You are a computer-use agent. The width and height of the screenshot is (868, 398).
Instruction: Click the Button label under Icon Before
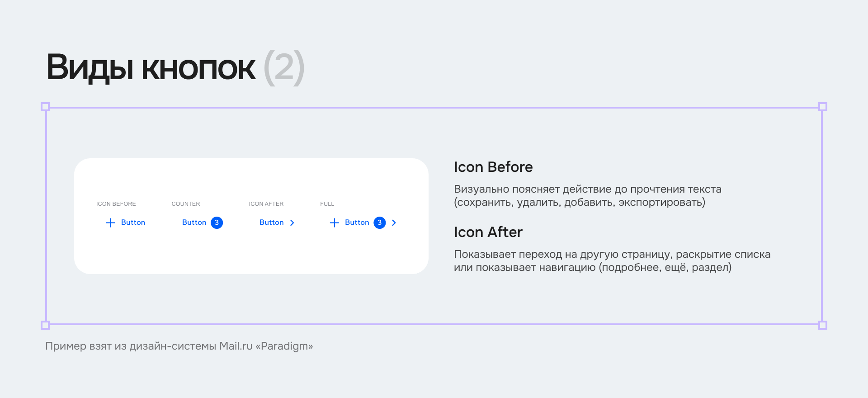[133, 222]
